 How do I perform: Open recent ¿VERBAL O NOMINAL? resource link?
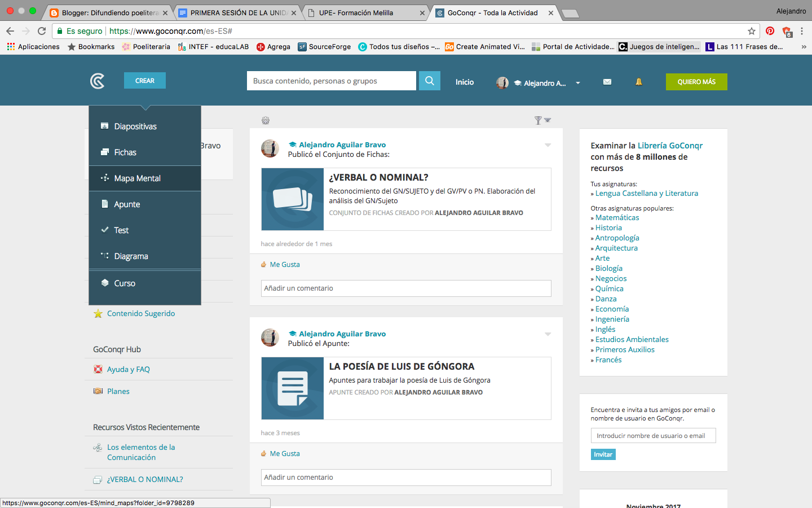pos(145,479)
